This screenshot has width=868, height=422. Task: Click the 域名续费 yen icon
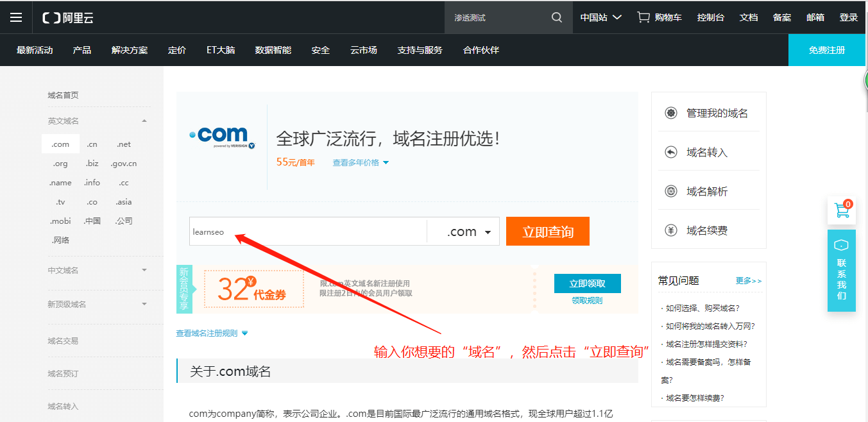click(671, 231)
